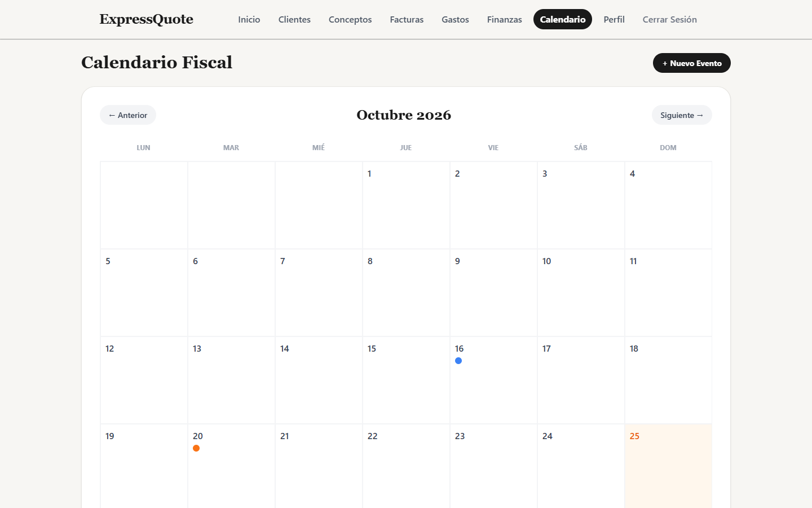812x508 pixels.
Task: Click the orange event dot on day 20
Action: 196,448
